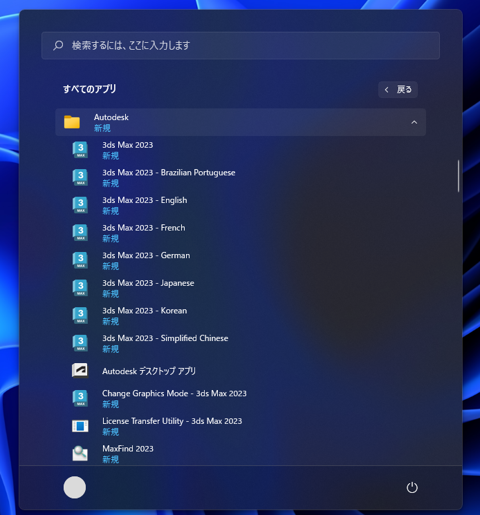
Task: Launch the 3ds Max 2023 Japanese icon
Action: (x=80, y=288)
